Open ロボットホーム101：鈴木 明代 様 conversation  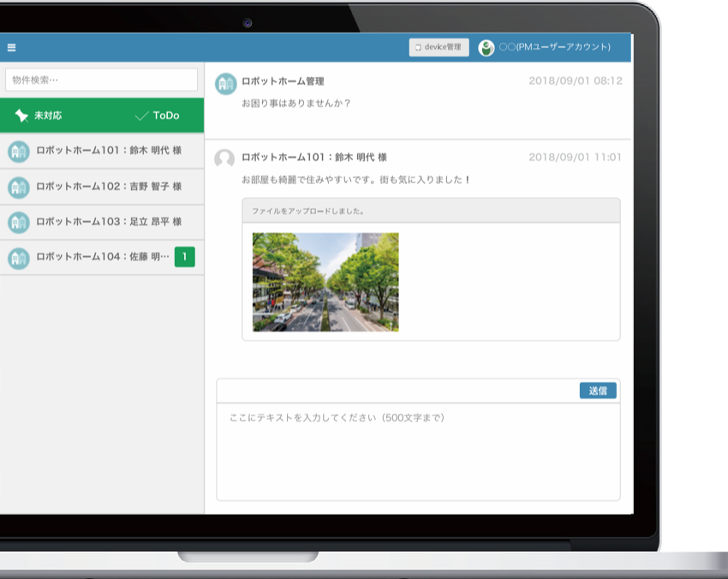(x=102, y=151)
